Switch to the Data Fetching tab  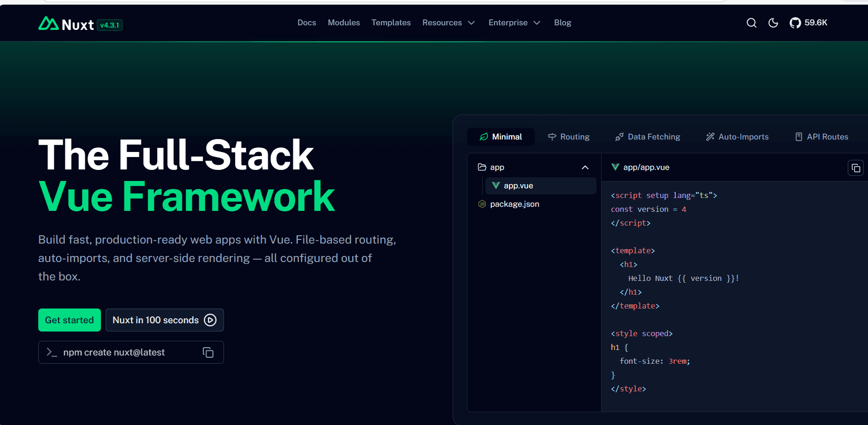pos(648,137)
